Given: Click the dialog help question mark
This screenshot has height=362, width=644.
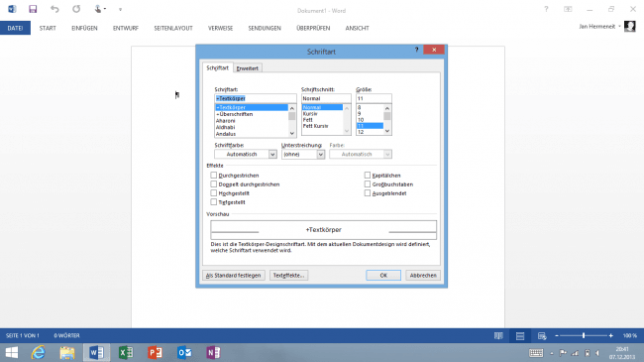Looking at the screenshot, I should (416, 50).
